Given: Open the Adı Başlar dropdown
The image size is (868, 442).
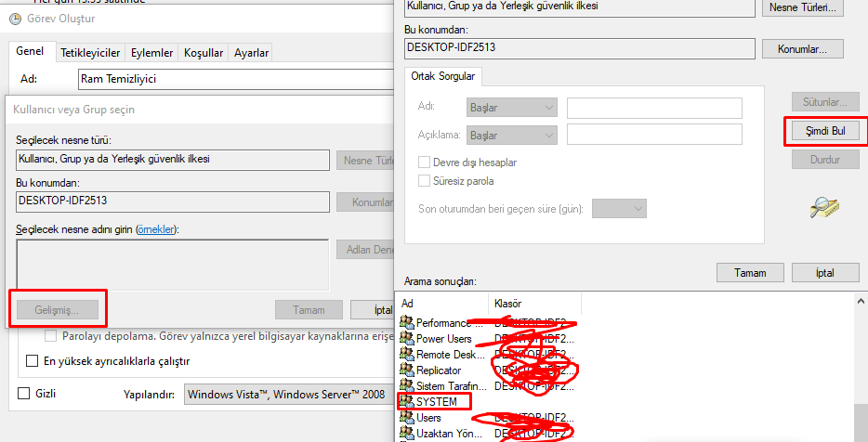Looking at the screenshot, I should (x=512, y=108).
